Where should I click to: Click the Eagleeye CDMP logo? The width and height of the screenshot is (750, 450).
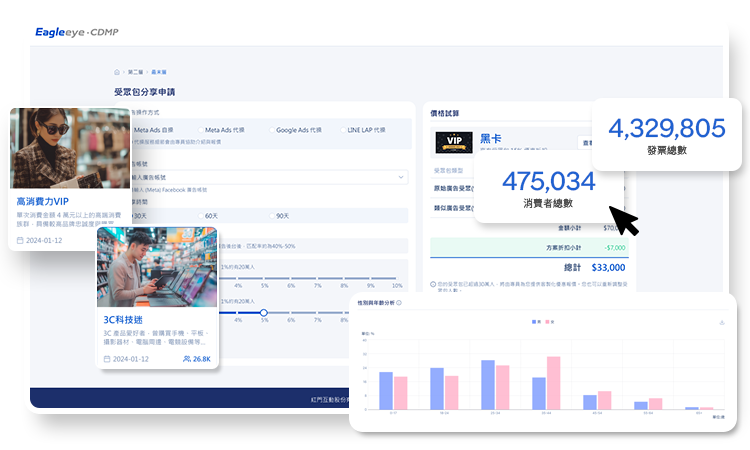(x=77, y=32)
